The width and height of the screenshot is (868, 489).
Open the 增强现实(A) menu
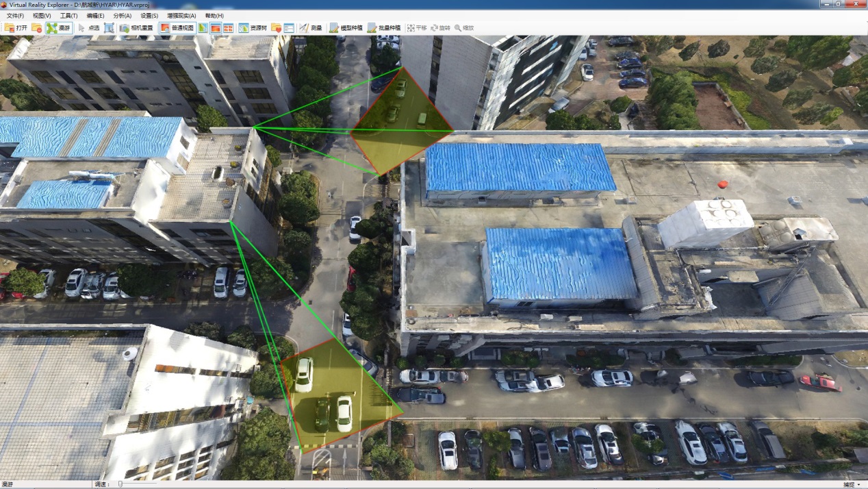(x=181, y=16)
